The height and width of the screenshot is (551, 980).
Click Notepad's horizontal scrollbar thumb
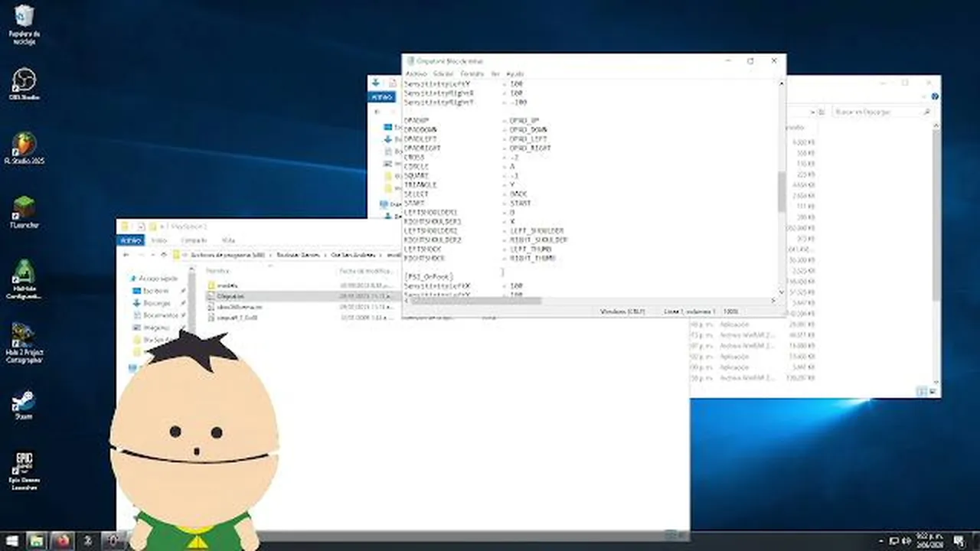[475, 301]
